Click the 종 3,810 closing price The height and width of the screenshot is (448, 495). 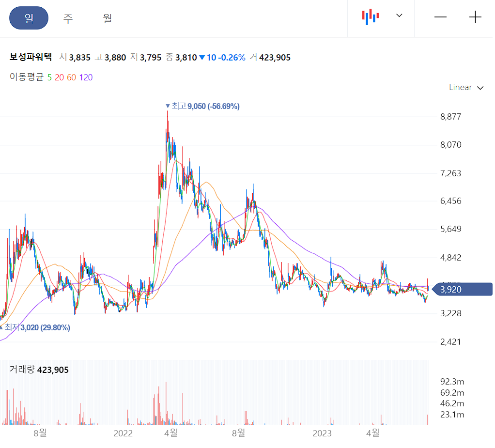click(181, 58)
